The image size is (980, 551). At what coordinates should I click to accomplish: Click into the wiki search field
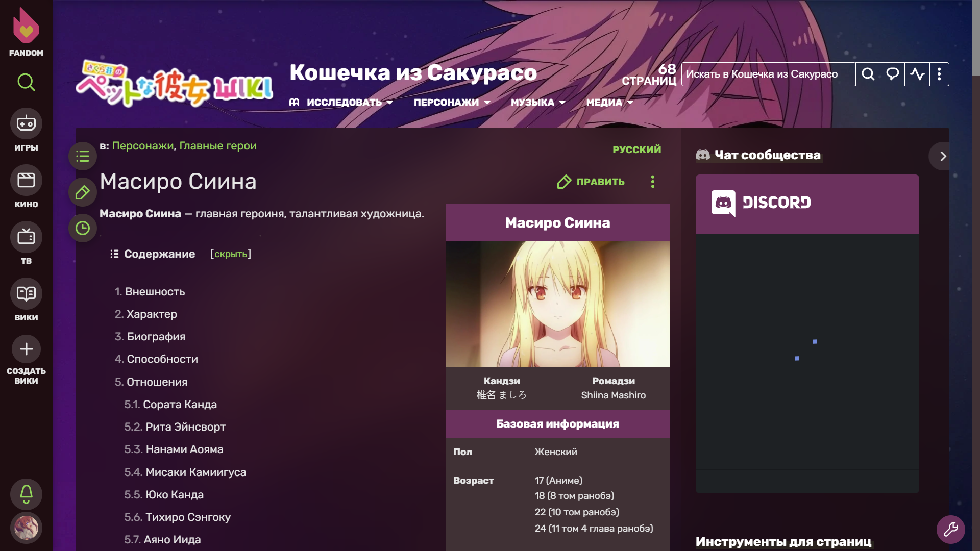click(768, 74)
